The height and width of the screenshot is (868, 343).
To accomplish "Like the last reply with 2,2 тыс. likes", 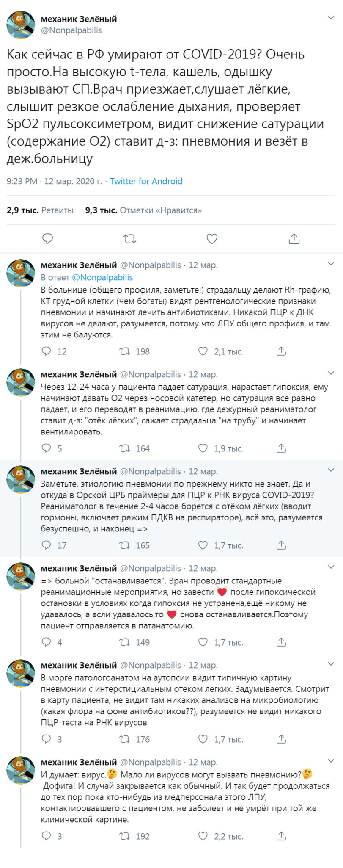I will [x=203, y=836].
